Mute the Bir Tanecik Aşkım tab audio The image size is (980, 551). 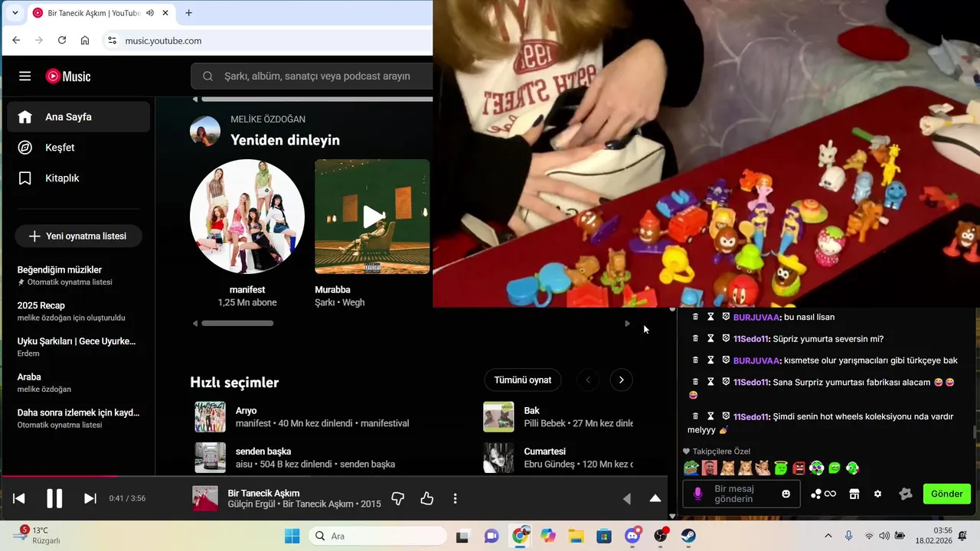point(150,13)
